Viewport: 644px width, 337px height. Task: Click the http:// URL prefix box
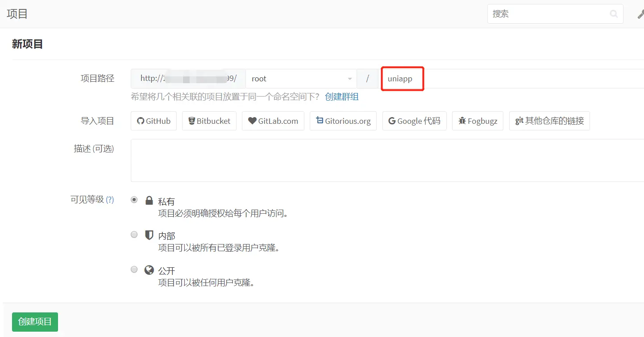point(188,79)
